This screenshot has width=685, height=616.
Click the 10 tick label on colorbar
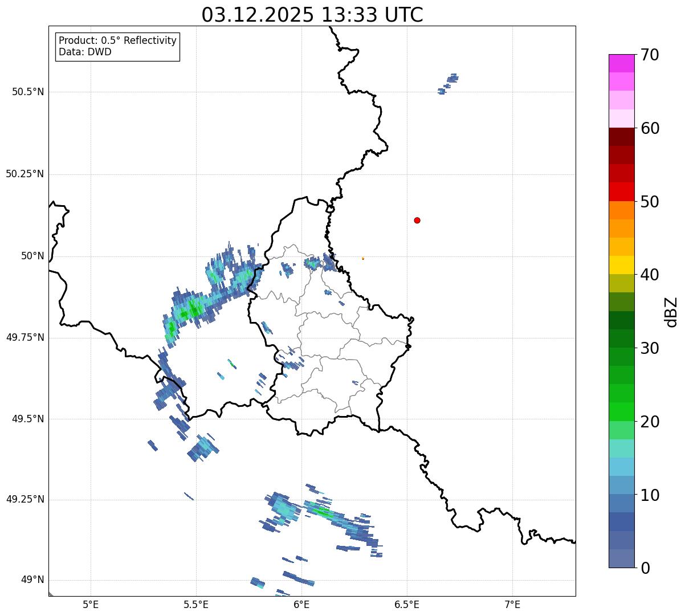[x=650, y=495]
